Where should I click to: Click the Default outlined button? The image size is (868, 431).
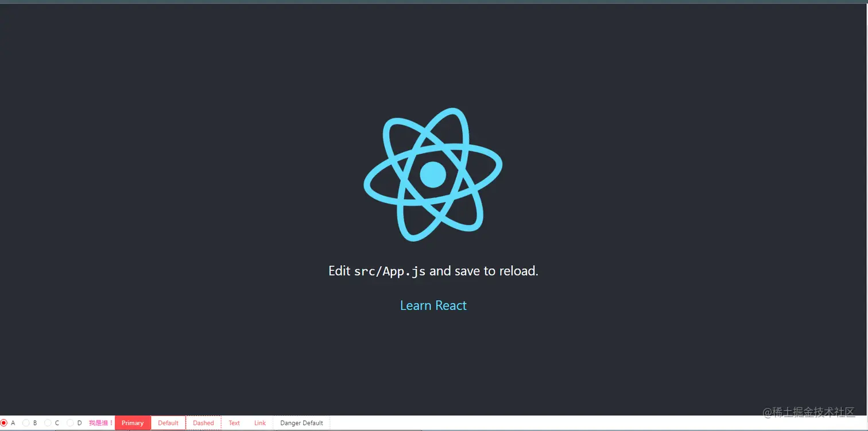[168, 423]
